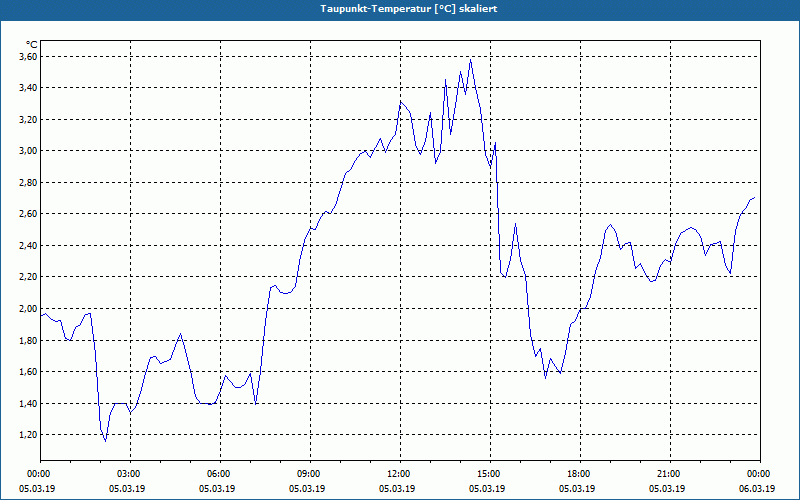Select the 05.03.19 date under 09:00

coord(307,489)
